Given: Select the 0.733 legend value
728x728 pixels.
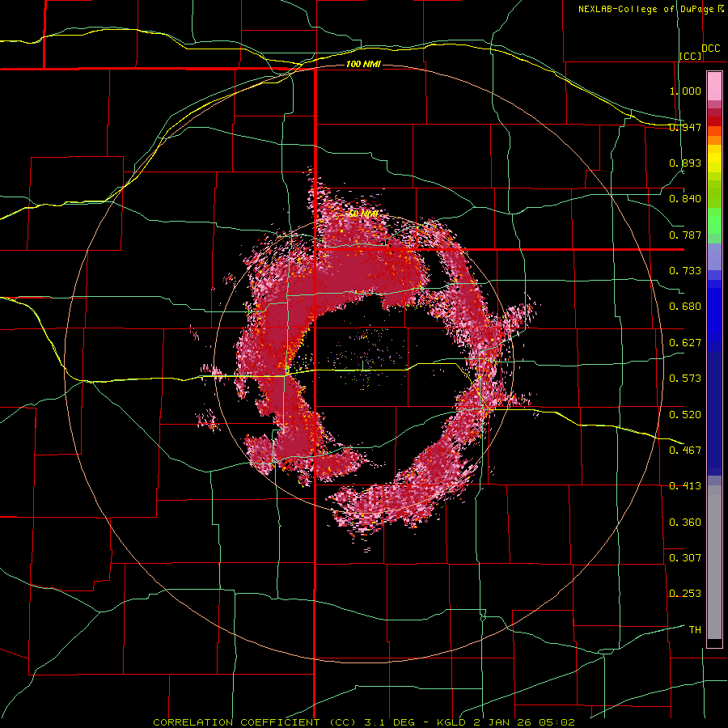Looking at the screenshot, I should [685, 271].
